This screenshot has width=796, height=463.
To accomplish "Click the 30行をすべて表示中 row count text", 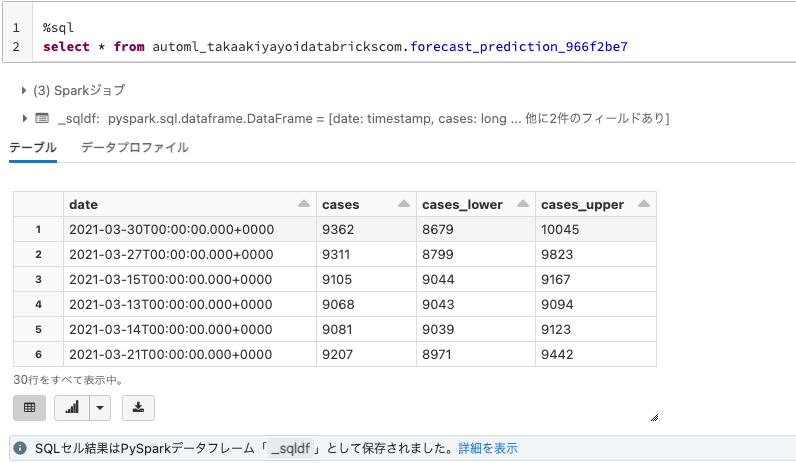I will [68, 380].
